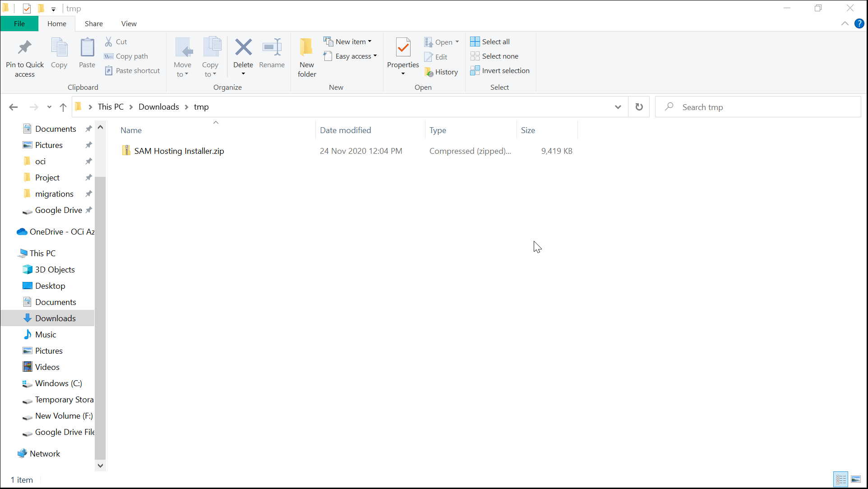
Task: Expand address bar history dropdown
Action: 618,107
